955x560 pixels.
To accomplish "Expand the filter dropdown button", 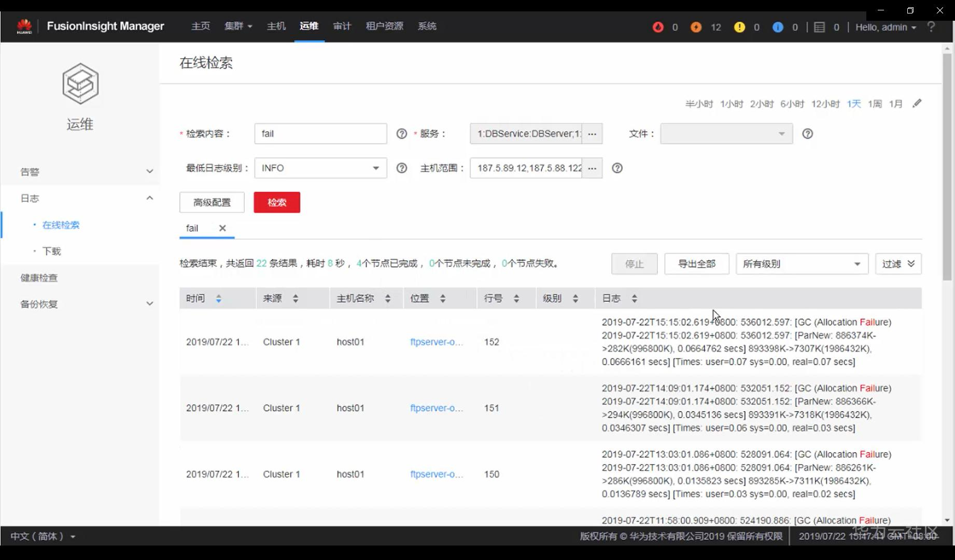I will [898, 264].
